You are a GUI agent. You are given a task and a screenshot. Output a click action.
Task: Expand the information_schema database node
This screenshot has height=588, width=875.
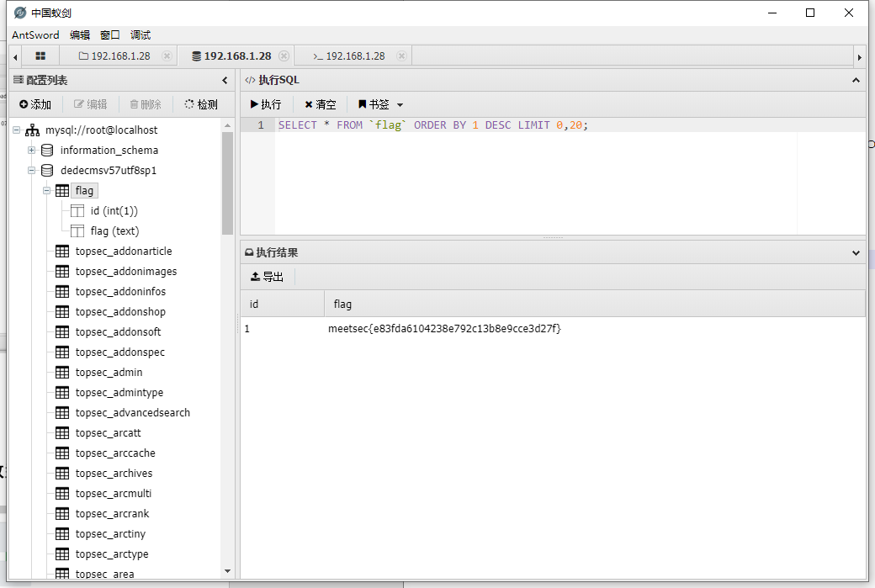[32, 150]
